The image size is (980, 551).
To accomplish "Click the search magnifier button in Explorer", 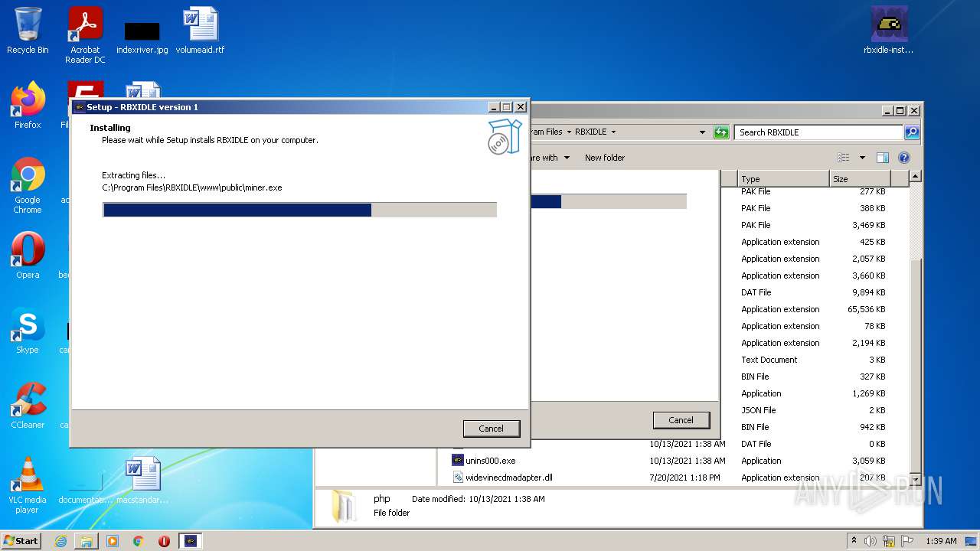I will pos(912,132).
